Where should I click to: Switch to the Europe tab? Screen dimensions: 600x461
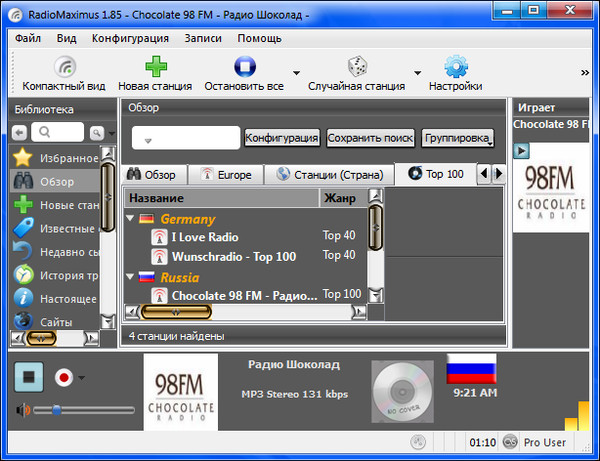coord(227,174)
